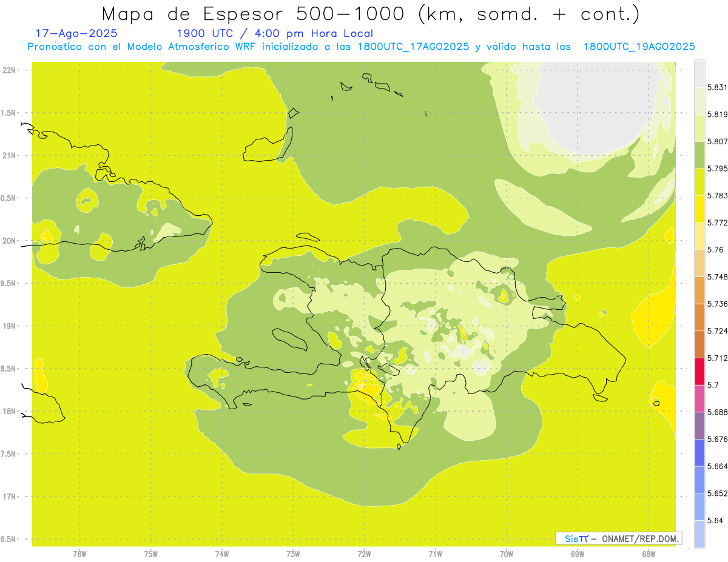The width and height of the screenshot is (728, 562).
Task: Click the '21N' latitude label
Action: point(8,155)
